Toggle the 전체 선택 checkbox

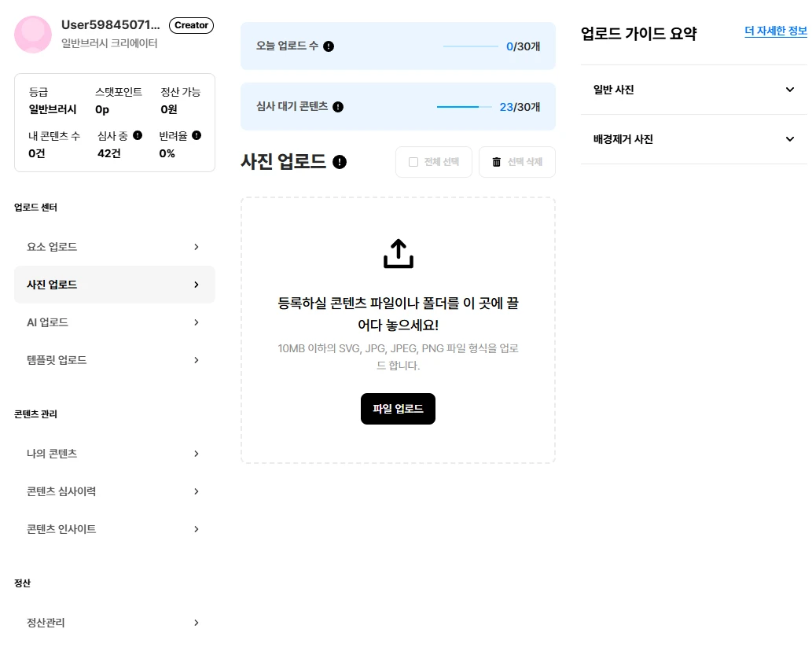pyautogui.click(x=413, y=162)
